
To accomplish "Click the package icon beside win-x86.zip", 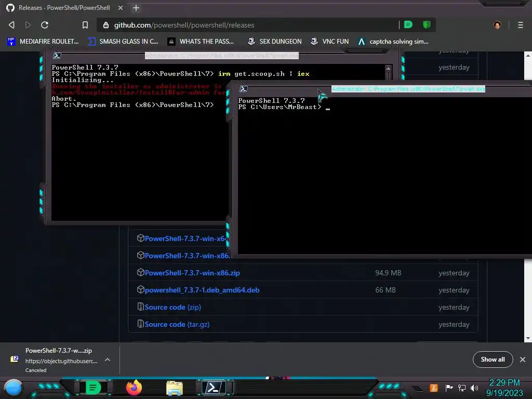I will click(x=140, y=272).
